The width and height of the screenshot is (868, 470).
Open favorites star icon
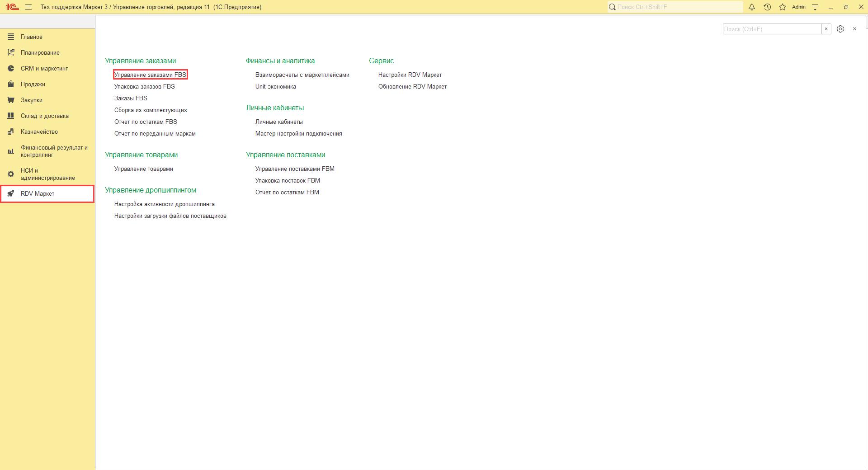pos(783,7)
